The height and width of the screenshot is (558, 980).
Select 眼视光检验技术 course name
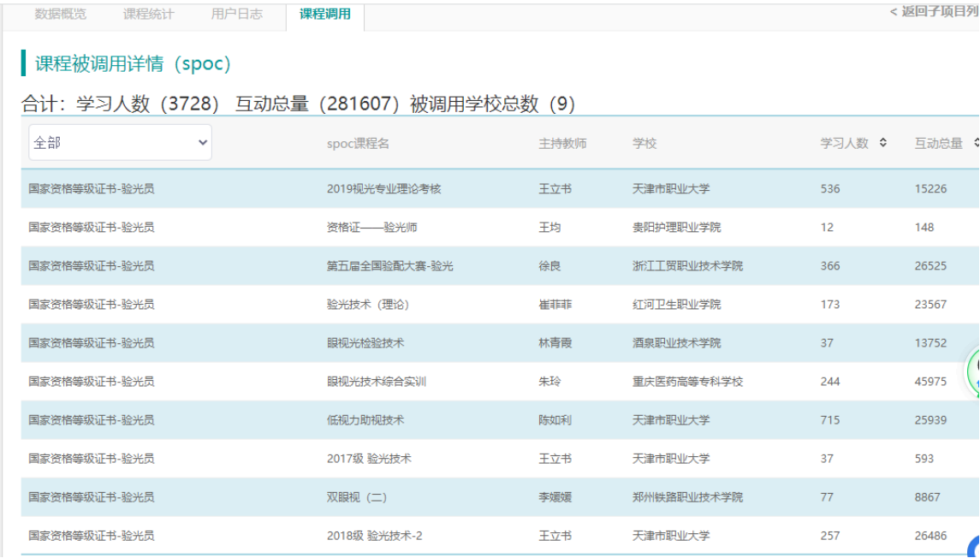pyautogui.click(x=365, y=343)
